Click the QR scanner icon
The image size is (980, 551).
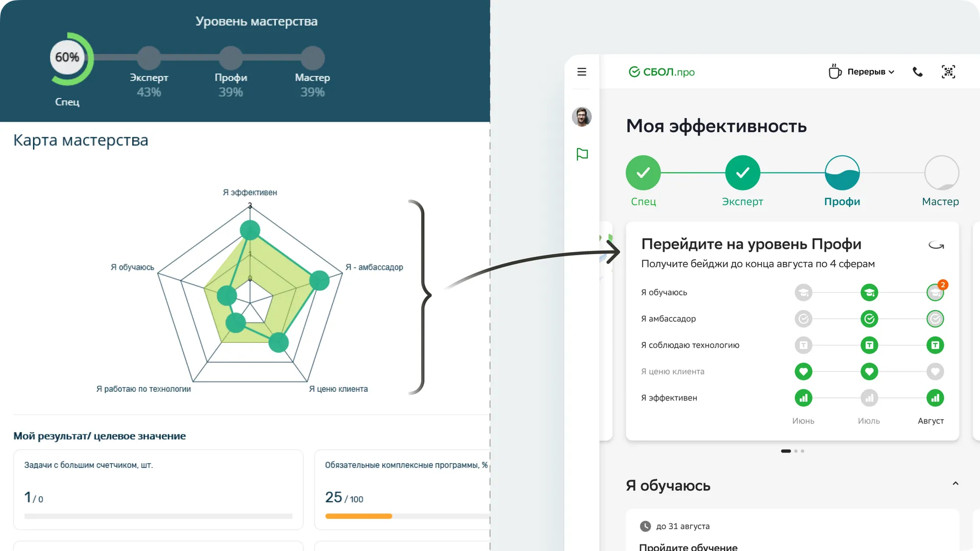948,72
